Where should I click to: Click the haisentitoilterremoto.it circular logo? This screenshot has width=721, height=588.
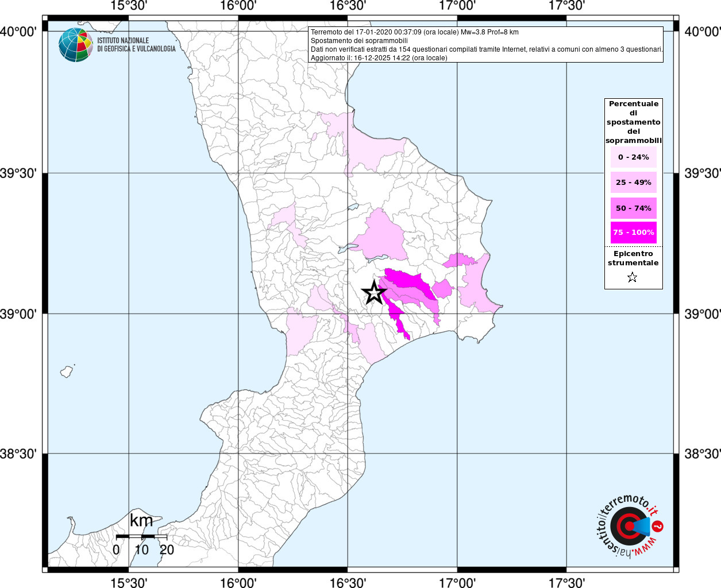(x=630, y=526)
